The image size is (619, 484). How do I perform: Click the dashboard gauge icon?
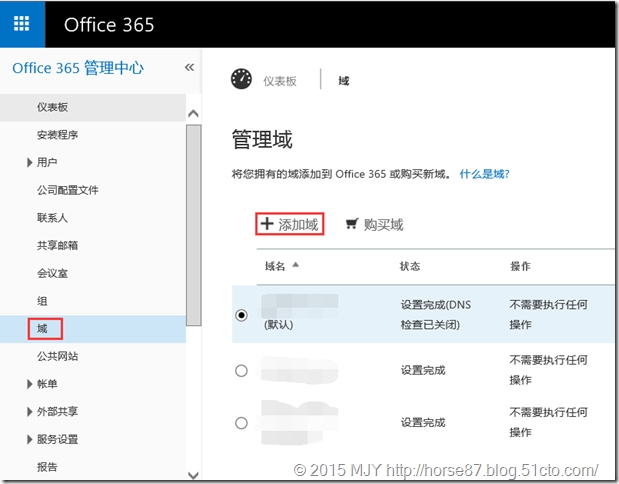pos(241,79)
